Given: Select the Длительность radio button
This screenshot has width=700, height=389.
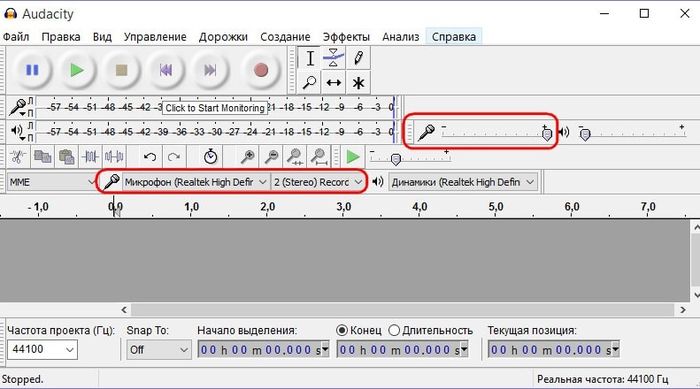Looking at the screenshot, I should coord(394,330).
